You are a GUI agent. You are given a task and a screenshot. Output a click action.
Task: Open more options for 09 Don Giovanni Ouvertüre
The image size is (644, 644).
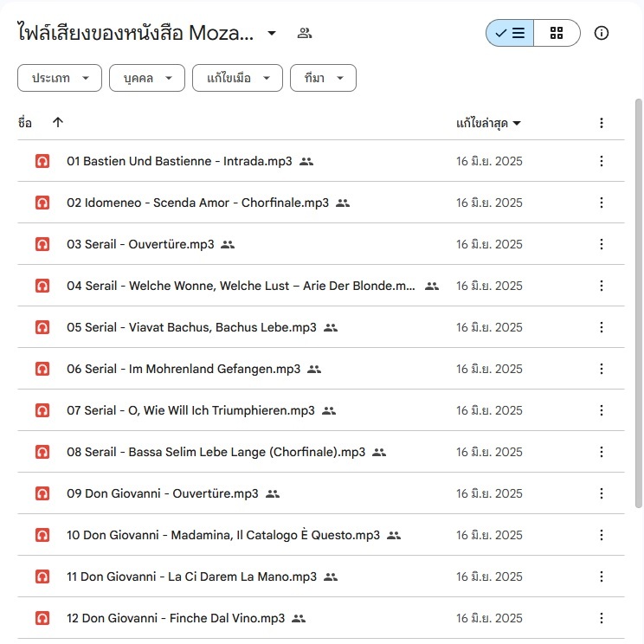click(602, 493)
